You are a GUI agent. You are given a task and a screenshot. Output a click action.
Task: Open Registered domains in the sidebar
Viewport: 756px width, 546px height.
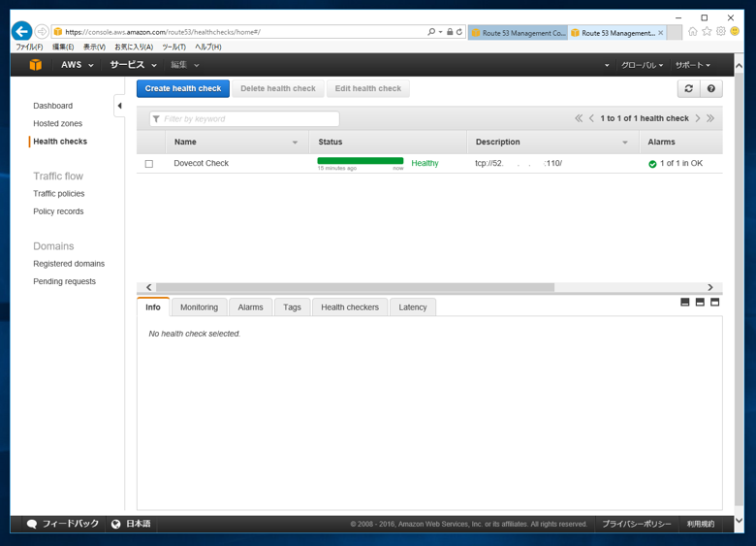tap(69, 264)
